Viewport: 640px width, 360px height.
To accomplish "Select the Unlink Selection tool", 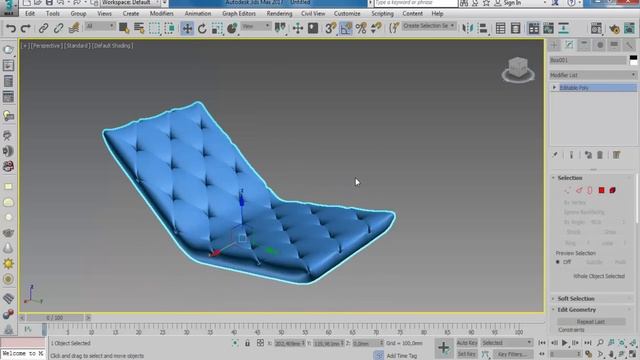I will tap(58, 28).
